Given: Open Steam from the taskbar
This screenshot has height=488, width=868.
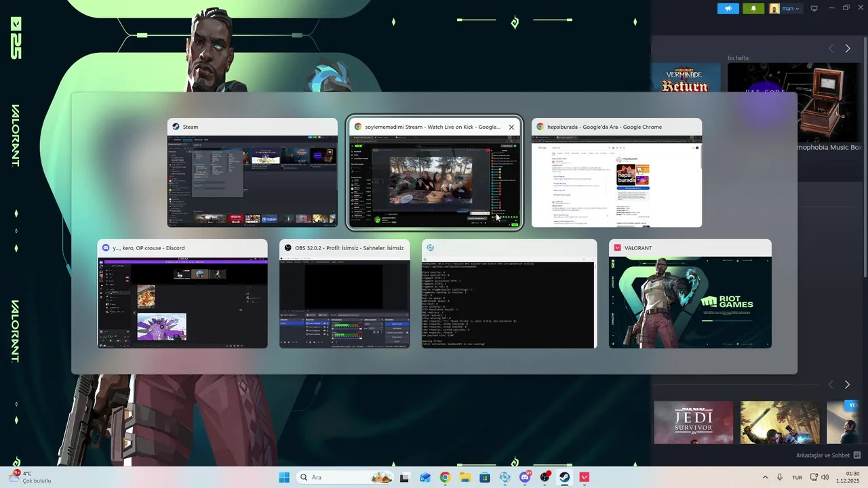Looking at the screenshot, I should click(564, 477).
